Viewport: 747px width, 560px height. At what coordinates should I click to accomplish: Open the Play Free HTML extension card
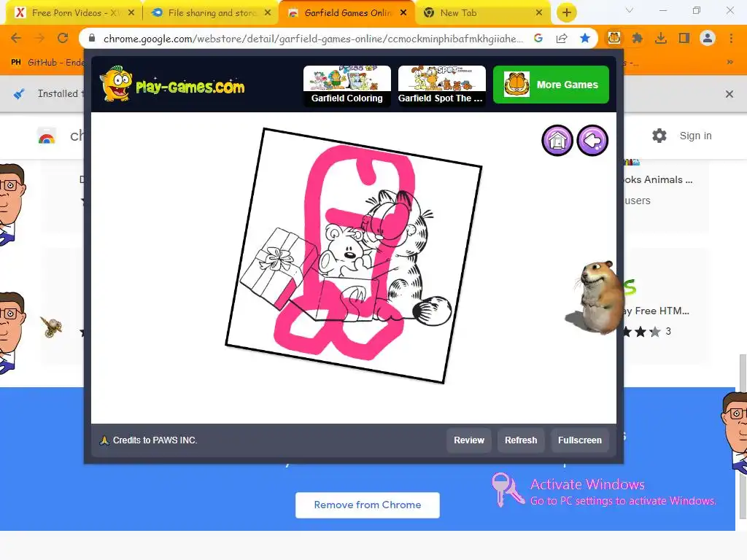667,305
